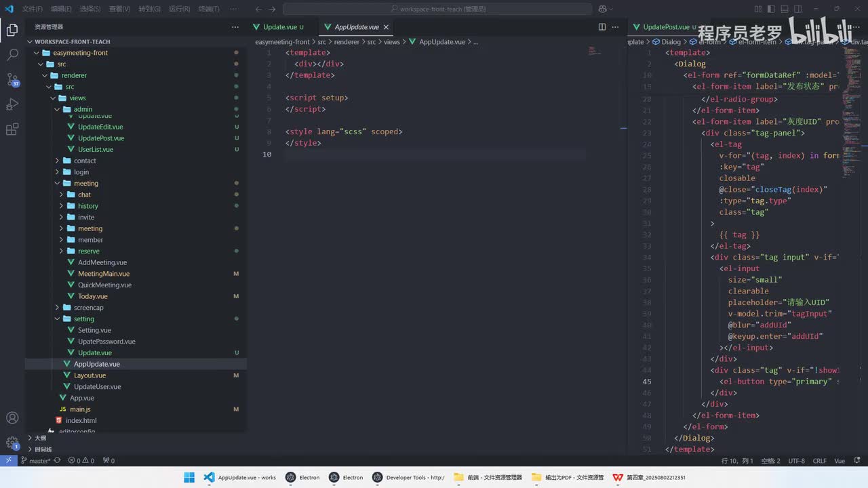Close the AppUpdate.vue editor tab

(387, 27)
